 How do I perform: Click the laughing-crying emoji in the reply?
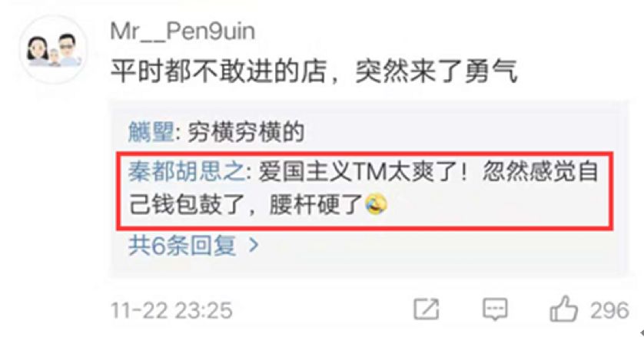pyautogui.click(x=377, y=204)
